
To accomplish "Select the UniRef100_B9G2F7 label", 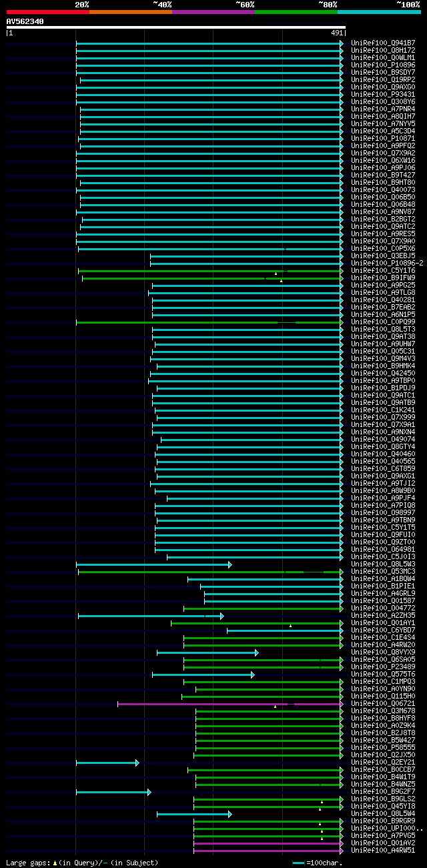I will (383, 791).
